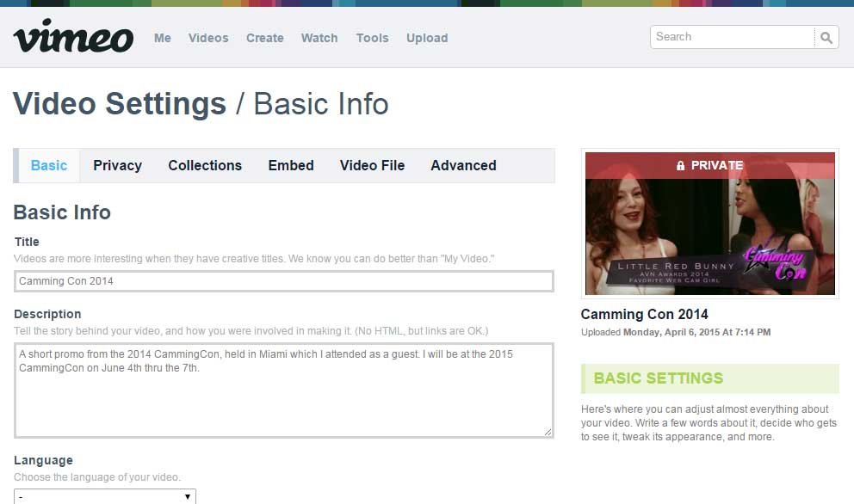The height and width of the screenshot is (504, 854).
Task: Open the Video File tab
Action: pos(372,165)
